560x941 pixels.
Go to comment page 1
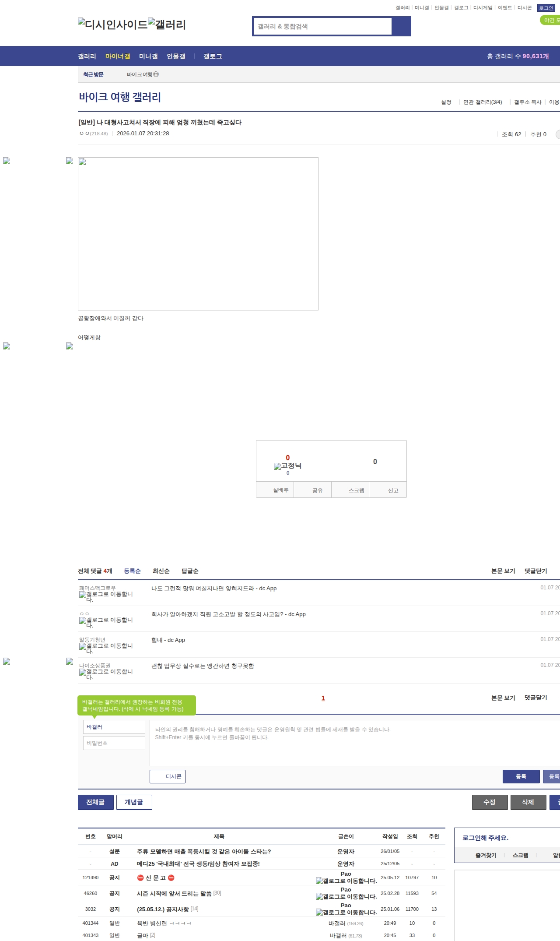[x=323, y=698]
